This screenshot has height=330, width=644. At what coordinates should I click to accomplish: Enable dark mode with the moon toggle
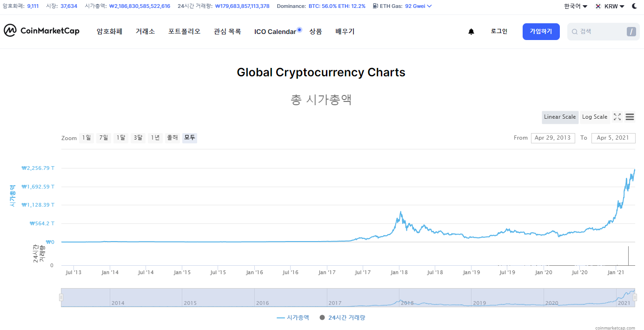coord(635,6)
